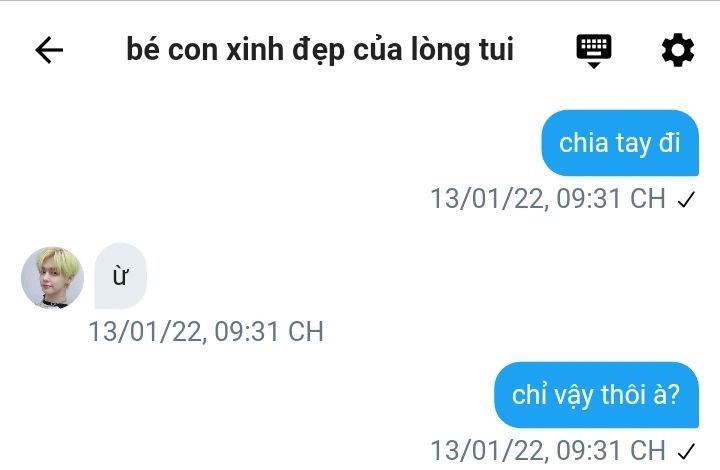Hide keyboard using the keyboard icon
The width and height of the screenshot is (720, 470).
pos(594,51)
